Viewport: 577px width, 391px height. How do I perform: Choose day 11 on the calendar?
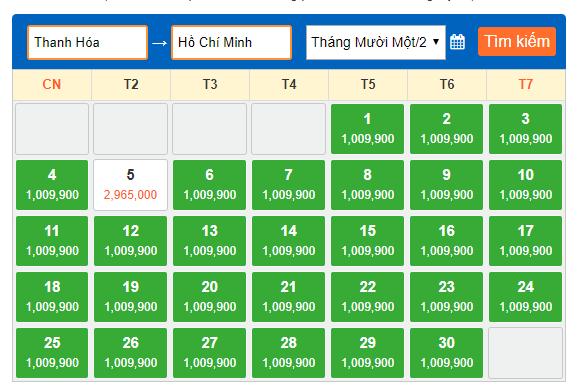point(52,241)
